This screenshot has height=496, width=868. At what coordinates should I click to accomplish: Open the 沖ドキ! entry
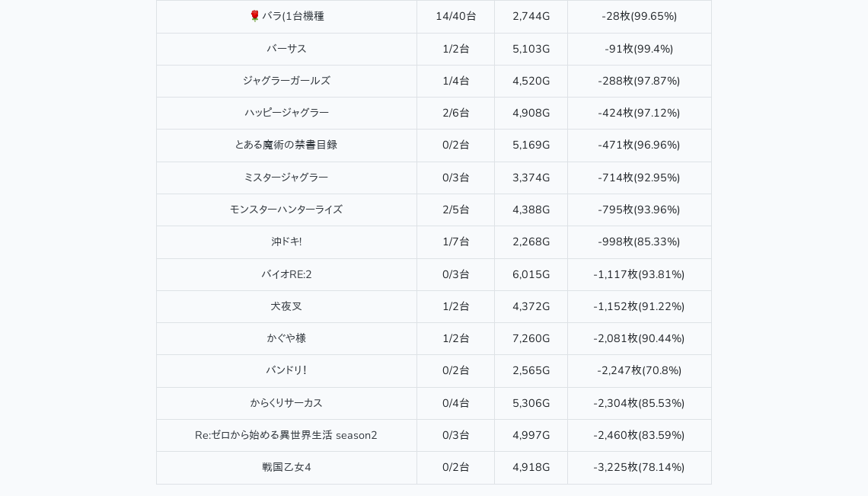[x=286, y=242]
